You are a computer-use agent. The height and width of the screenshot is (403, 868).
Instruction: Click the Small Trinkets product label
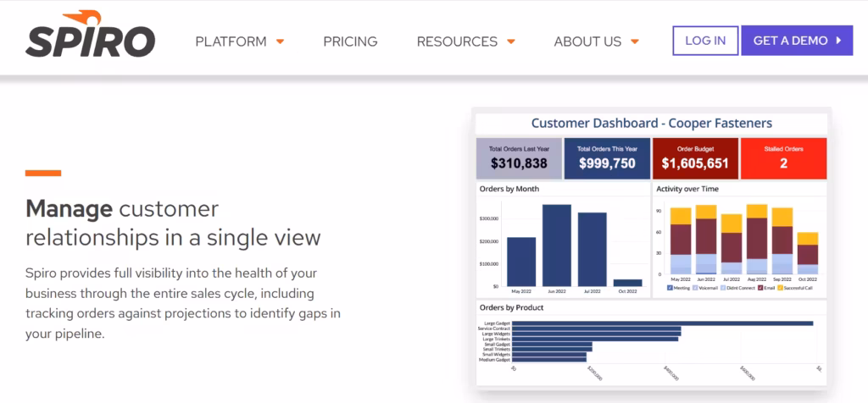coord(497,349)
